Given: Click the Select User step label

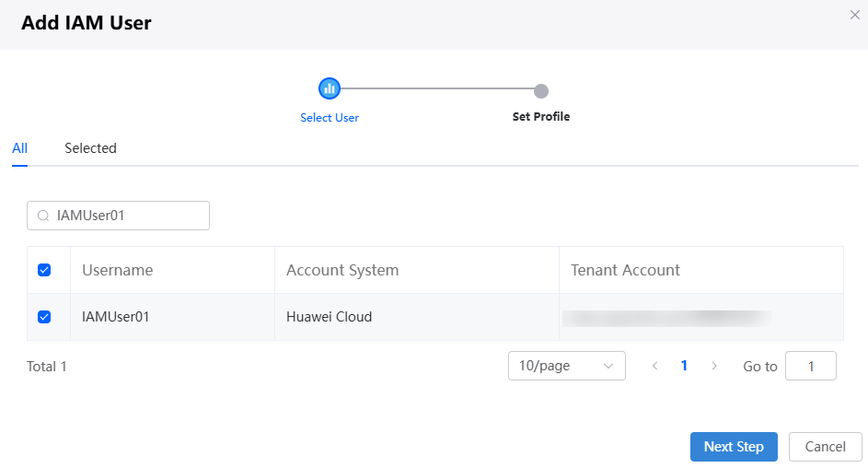Looking at the screenshot, I should 330,117.
